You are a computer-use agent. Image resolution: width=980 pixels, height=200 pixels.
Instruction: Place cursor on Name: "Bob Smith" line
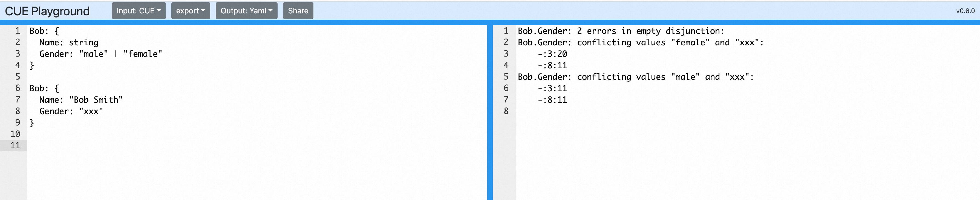click(81, 100)
